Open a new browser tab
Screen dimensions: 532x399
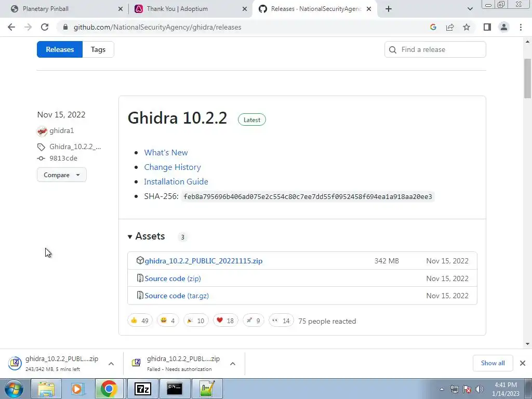pyautogui.click(x=389, y=9)
